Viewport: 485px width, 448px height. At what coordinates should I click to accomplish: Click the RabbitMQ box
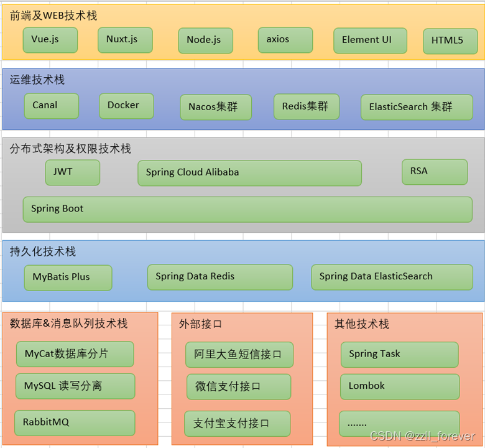[75, 423]
